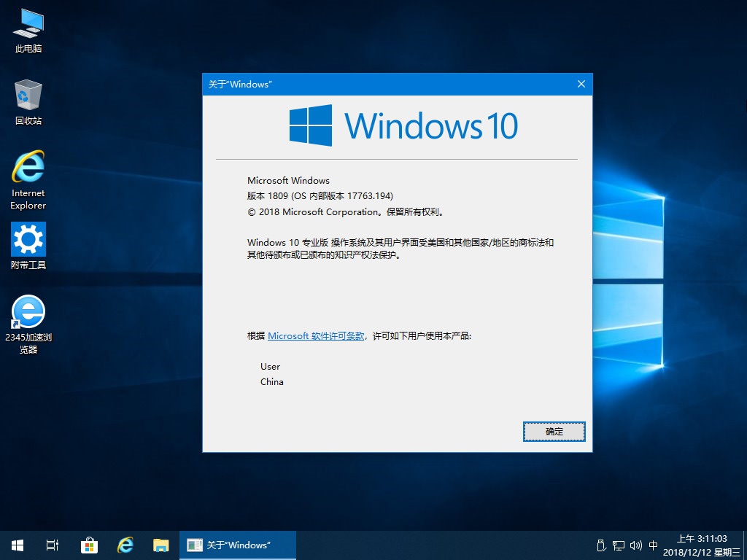This screenshot has width=747, height=560.
Task: Click the © 2018 Microsoft Corporation line
Action: point(347,212)
